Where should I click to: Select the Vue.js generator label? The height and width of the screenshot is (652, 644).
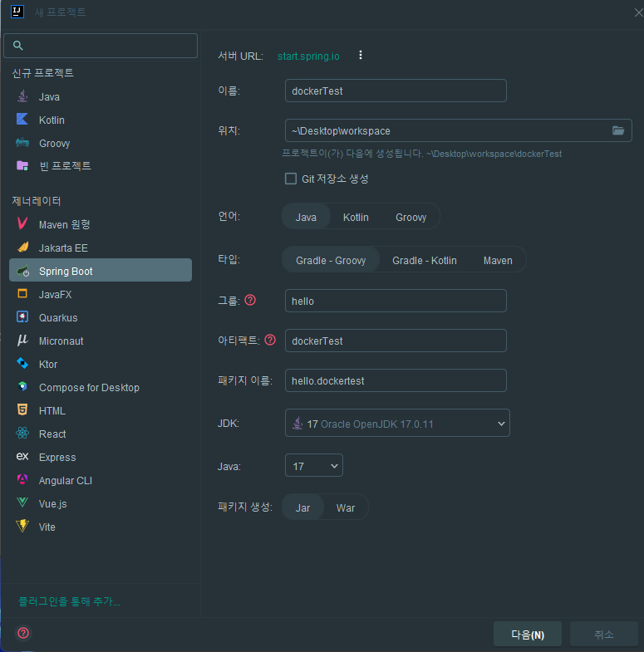pos(53,504)
